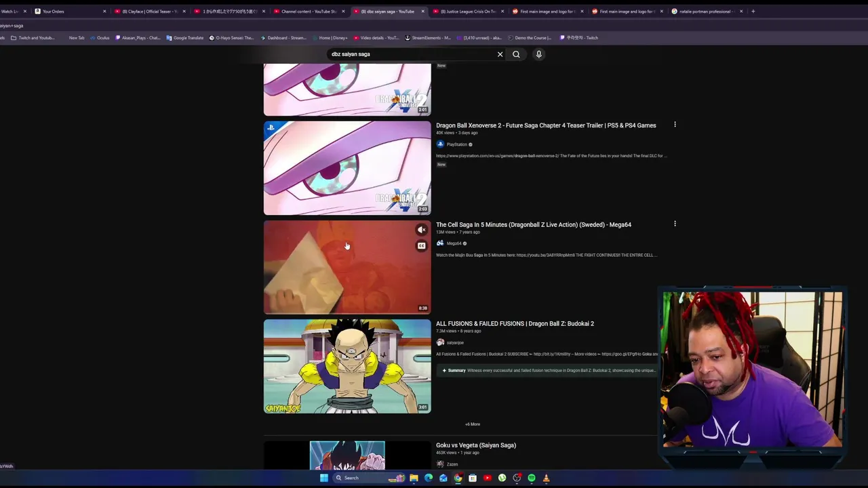Open the Demo the Course bookmark
868x488 pixels.
530,38
